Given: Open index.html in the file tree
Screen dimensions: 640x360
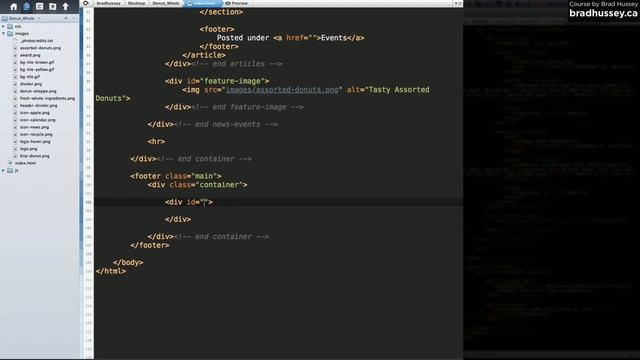Looking at the screenshot, I should click(x=25, y=163).
